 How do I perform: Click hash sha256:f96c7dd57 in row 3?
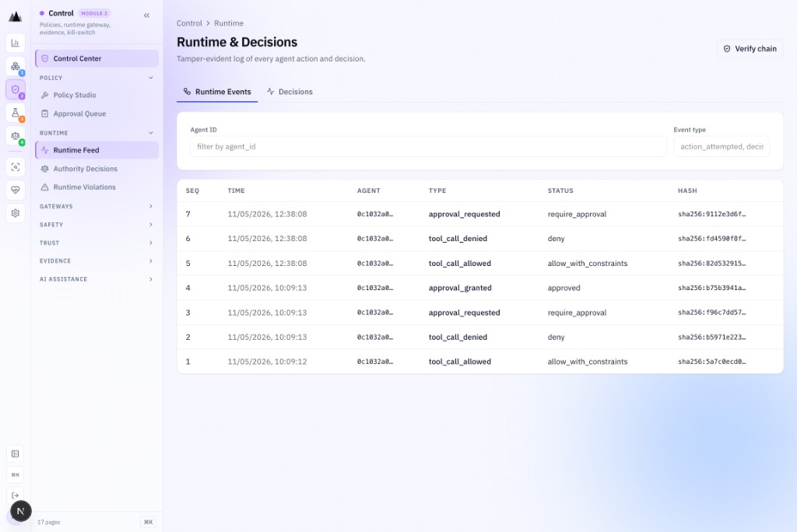tap(711, 313)
